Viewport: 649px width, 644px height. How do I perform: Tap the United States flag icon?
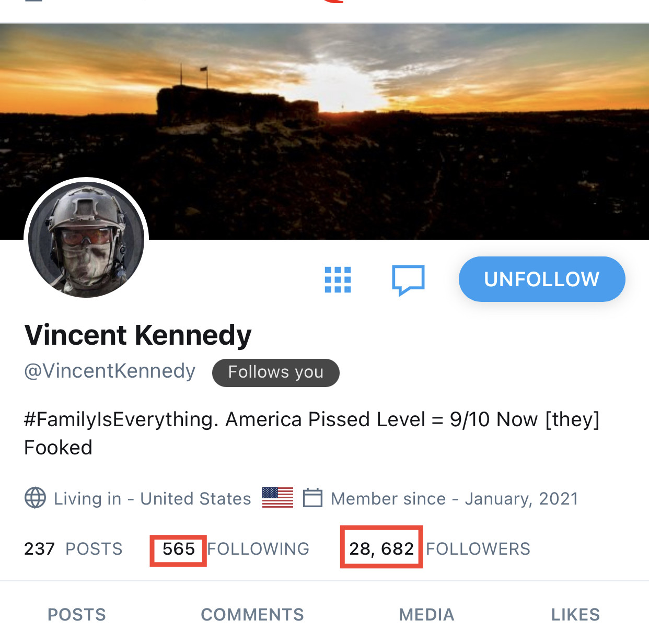[x=277, y=498]
